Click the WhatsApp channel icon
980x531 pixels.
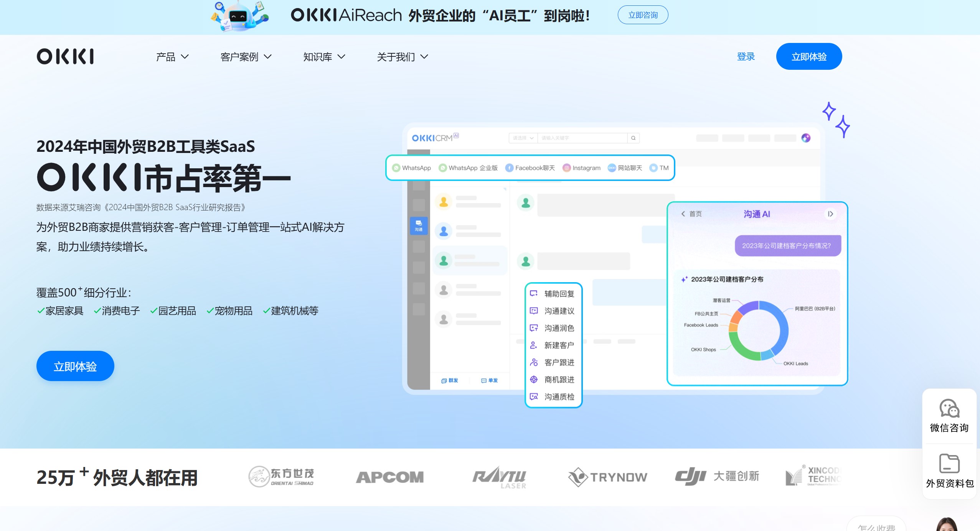pyautogui.click(x=396, y=168)
